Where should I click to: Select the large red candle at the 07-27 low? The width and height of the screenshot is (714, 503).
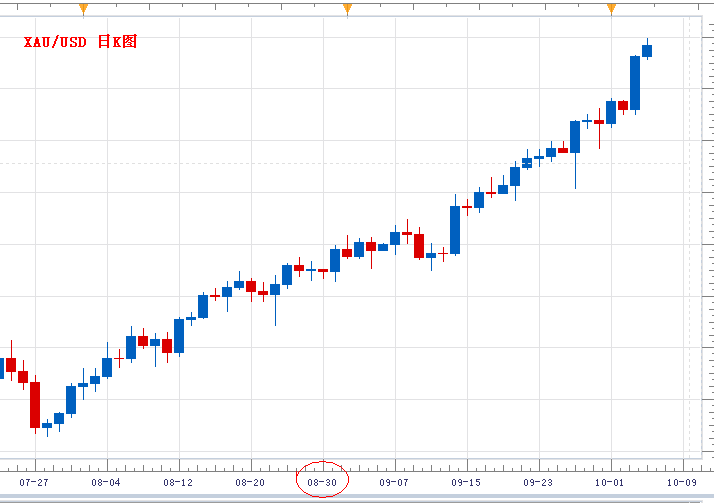point(35,405)
